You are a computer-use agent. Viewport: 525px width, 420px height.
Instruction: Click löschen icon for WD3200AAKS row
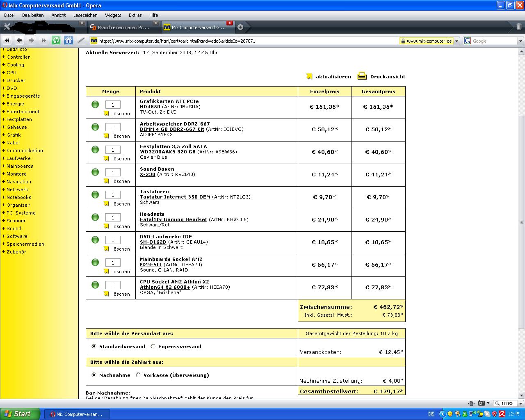(x=106, y=158)
